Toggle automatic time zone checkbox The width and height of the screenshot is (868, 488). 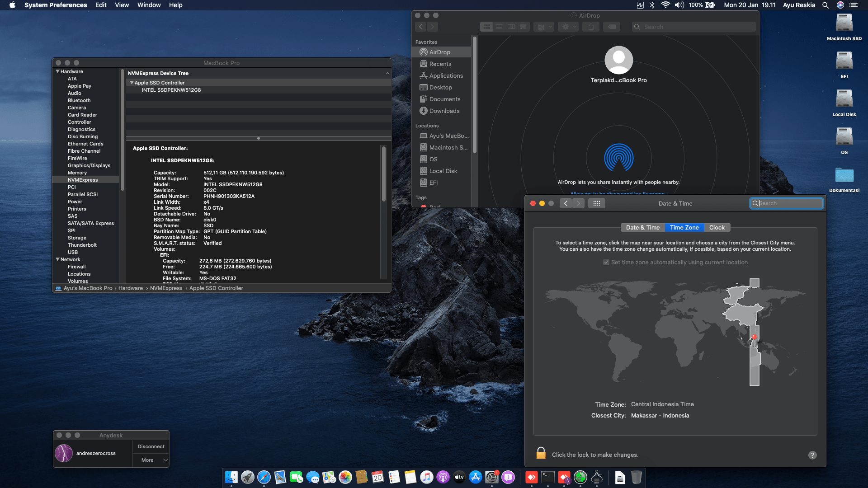[606, 262]
